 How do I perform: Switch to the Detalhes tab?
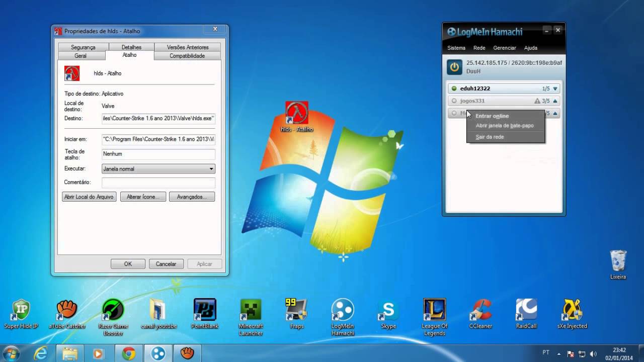pyautogui.click(x=131, y=47)
